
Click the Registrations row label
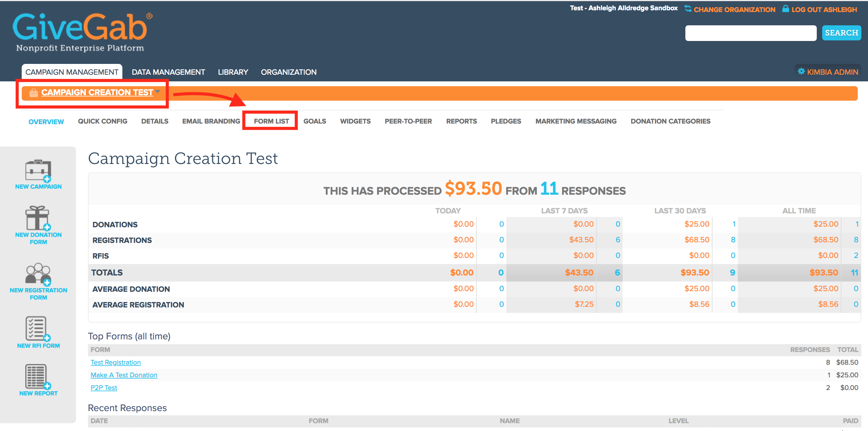(122, 240)
